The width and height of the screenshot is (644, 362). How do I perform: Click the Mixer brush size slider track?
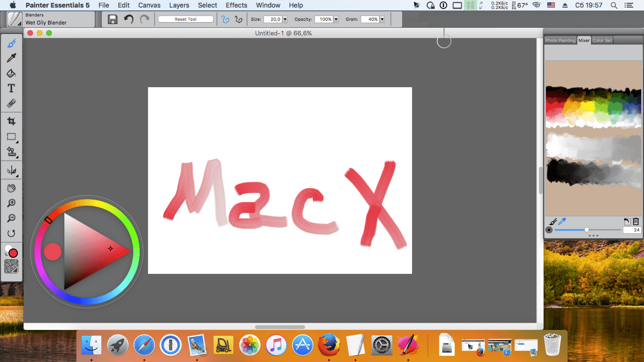tap(587, 230)
